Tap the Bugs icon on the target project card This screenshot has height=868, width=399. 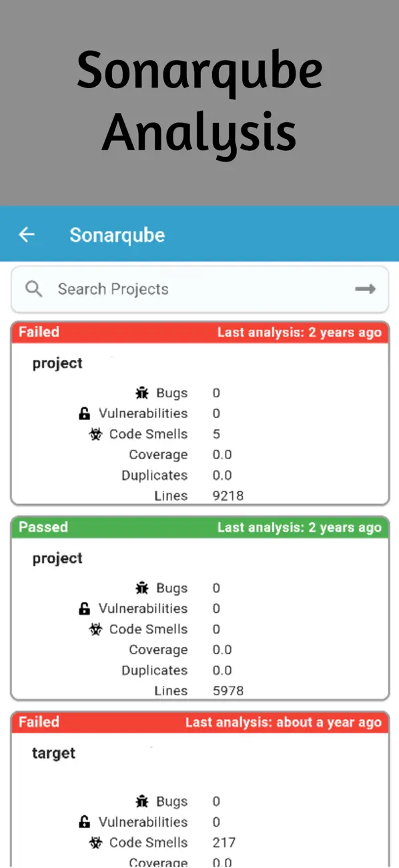click(x=142, y=801)
